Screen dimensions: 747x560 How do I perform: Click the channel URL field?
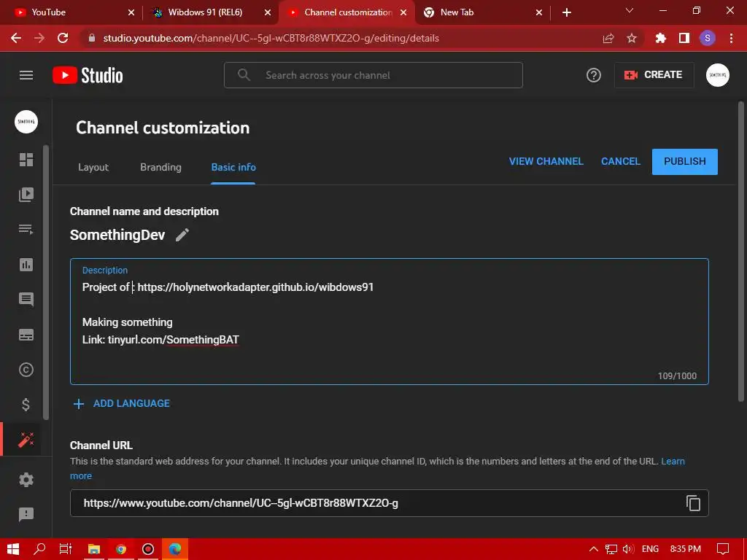pyautogui.click(x=390, y=503)
